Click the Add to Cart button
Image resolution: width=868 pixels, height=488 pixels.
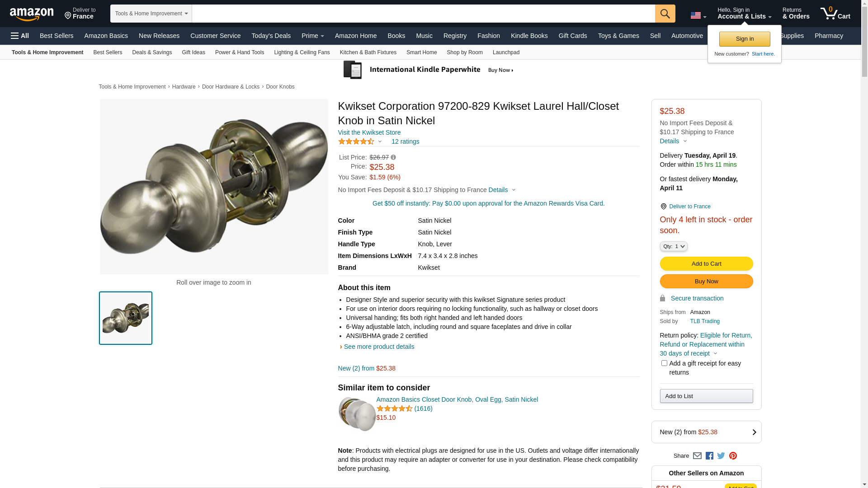coord(706,264)
